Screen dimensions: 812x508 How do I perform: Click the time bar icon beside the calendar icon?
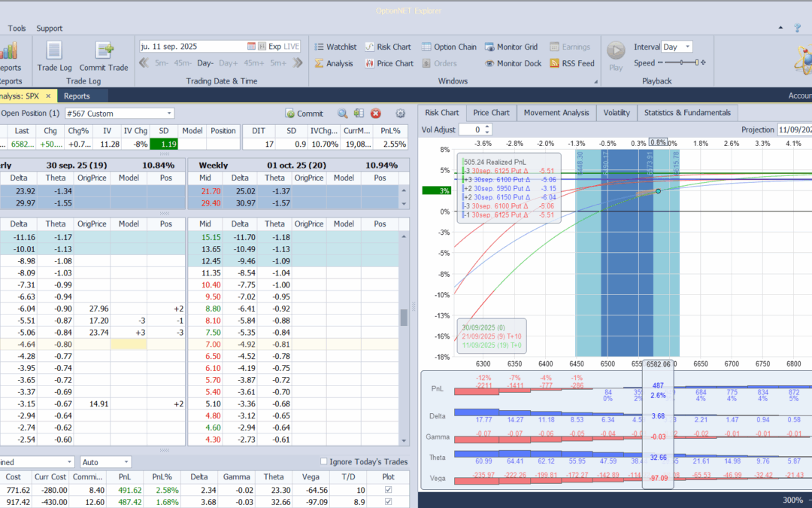click(262, 46)
